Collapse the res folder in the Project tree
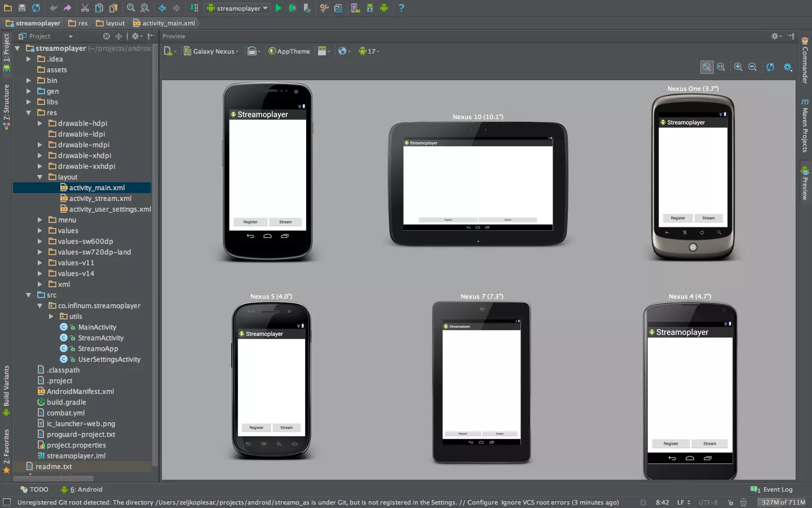The image size is (812, 508). tap(29, 112)
